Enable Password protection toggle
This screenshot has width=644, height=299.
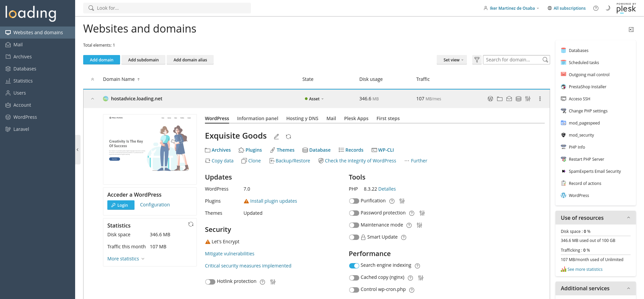coord(354,213)
